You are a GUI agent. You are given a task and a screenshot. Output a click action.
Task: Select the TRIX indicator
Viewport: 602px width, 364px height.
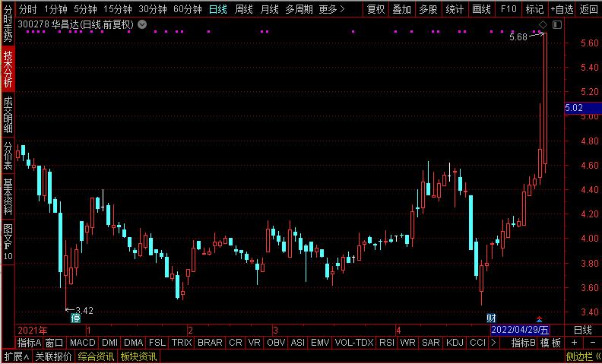click(x=182, y=343)
